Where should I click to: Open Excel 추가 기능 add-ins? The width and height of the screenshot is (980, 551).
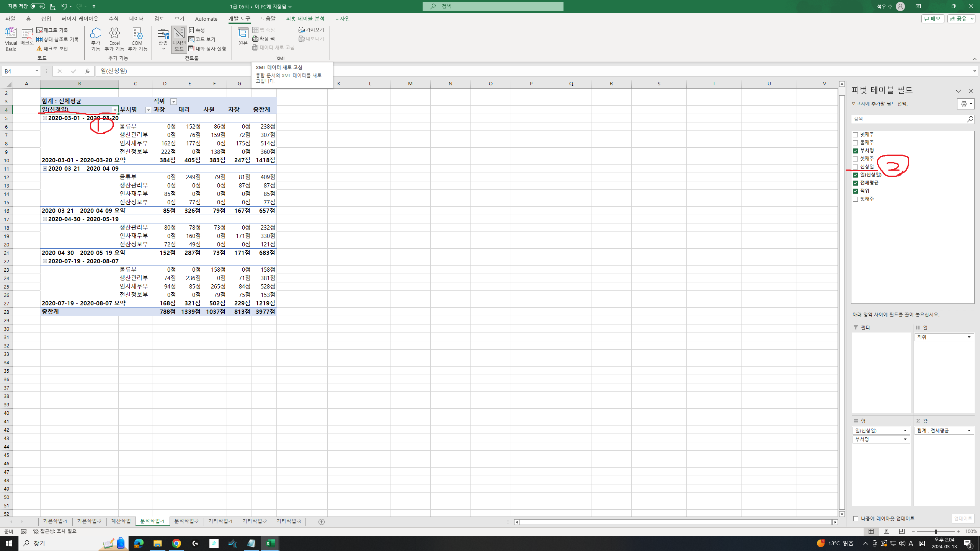coord(114,39)
